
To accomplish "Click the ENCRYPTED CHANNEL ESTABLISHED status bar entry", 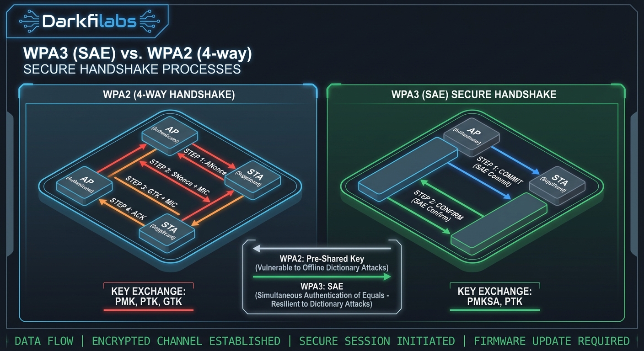I will pyautogui.click(x=186, y=341).
